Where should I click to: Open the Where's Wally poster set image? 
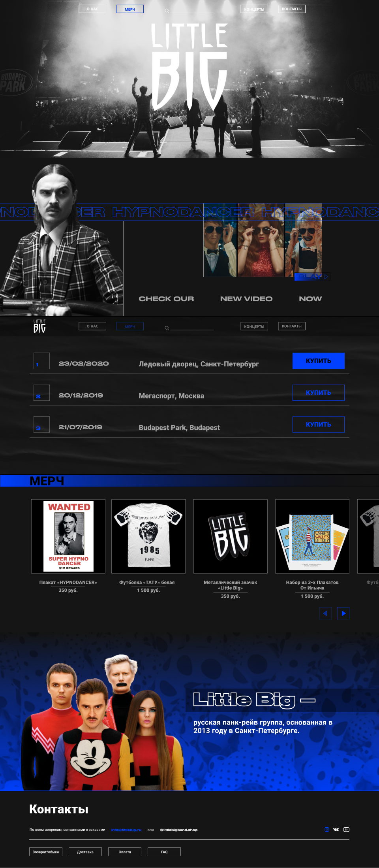click(x=312, y=536)
